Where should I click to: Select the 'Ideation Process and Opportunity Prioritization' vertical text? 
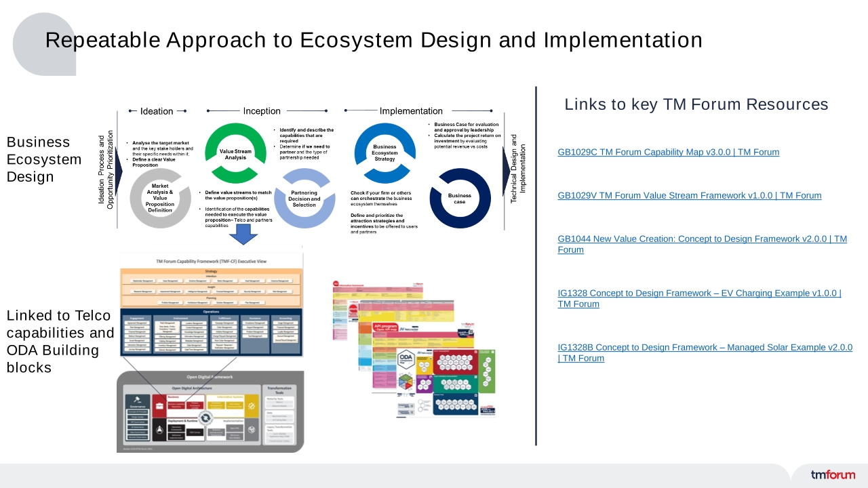[106, 169]
